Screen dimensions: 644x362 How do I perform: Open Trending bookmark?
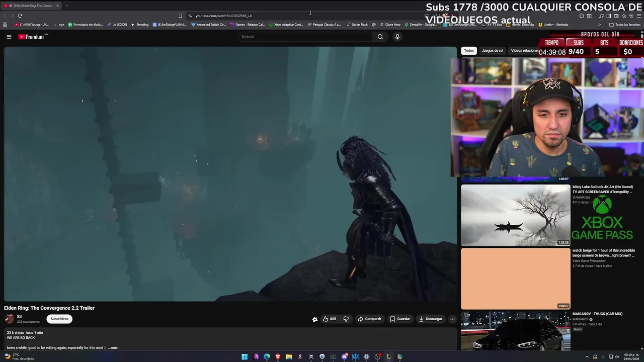[x=140, y=25]
